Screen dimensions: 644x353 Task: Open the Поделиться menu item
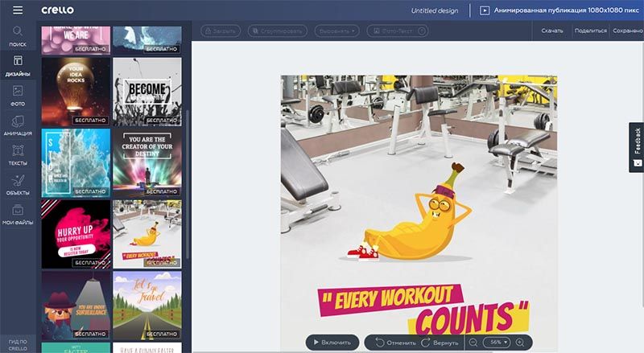591,31
